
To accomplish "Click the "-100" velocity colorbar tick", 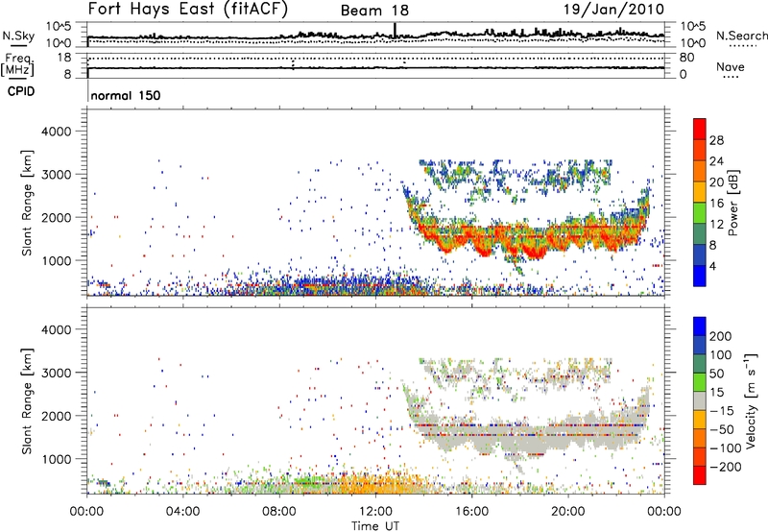I will pos(726,448).
